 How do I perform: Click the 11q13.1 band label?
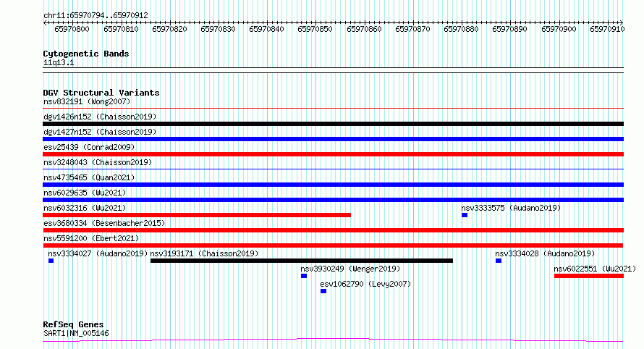59,62
